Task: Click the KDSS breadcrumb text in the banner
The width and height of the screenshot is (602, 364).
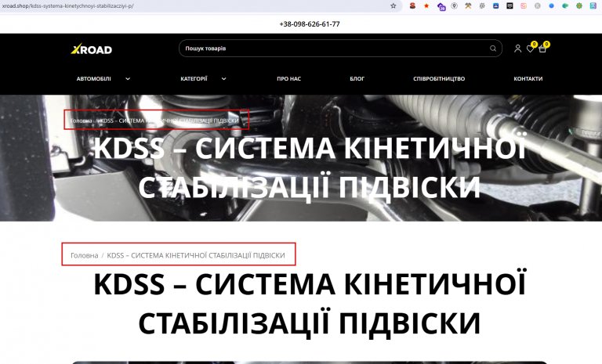Action: pos(169,121)
